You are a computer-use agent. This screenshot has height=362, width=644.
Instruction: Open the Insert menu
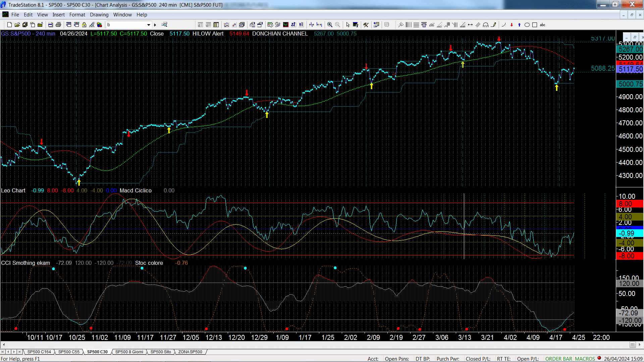[x=59, y=15]
